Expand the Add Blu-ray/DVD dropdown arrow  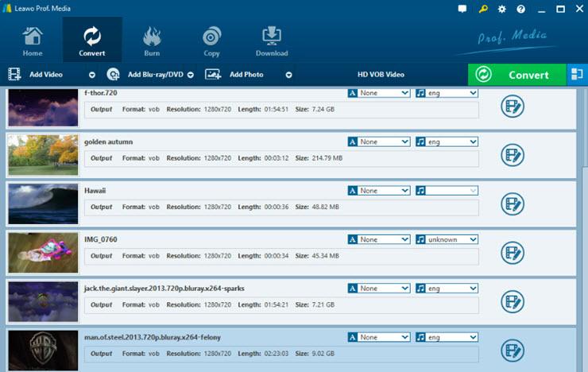pos(191,75)
